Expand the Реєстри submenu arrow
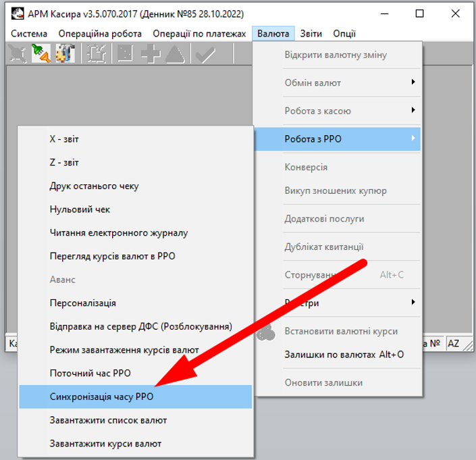This screenshot has width=476, height=460. click(412, 303)
